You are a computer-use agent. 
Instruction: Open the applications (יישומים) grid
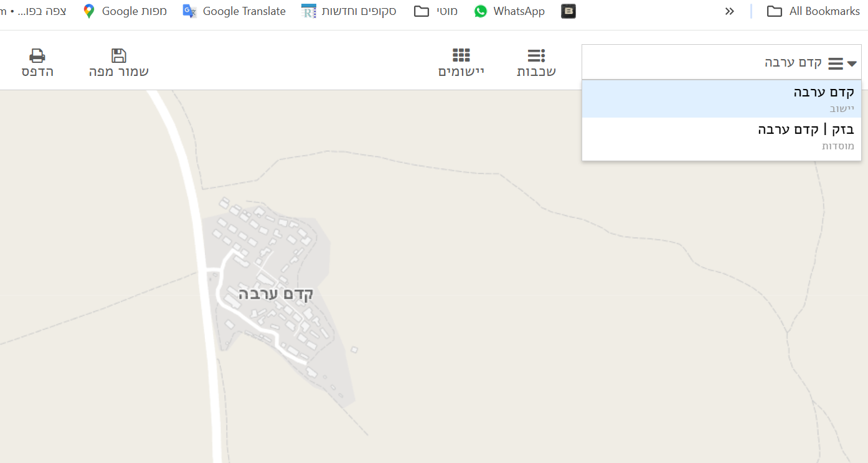click(x=461, y=55)
